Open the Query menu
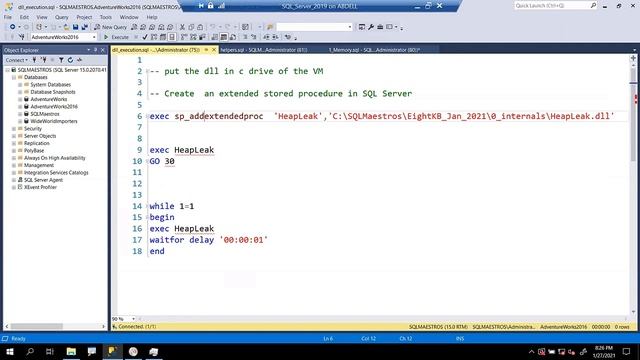Viewport: 640px width, 360px height. (62, 17)
